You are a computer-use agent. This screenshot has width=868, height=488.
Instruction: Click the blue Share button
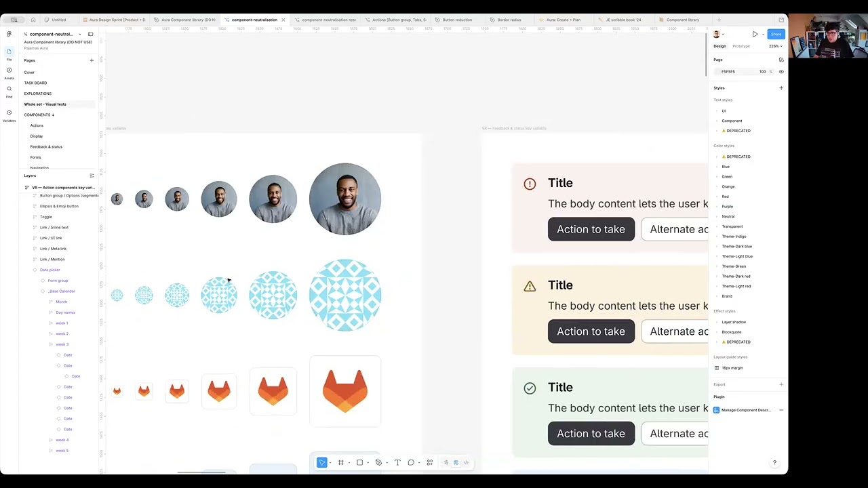click(x=776, y=34)
